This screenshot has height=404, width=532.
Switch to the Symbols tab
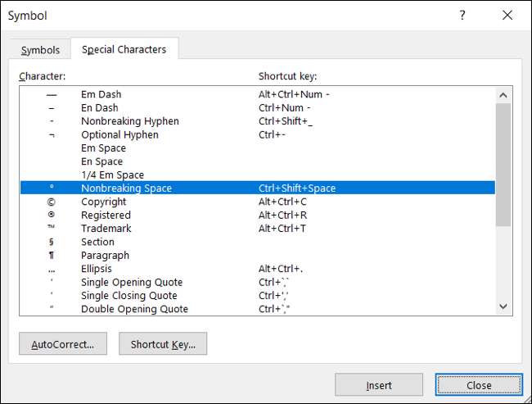pos(40,50)
